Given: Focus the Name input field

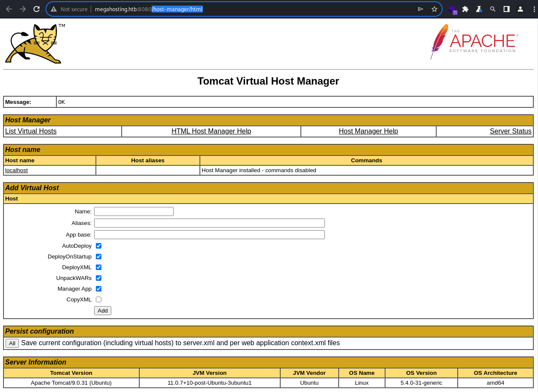Looking at the screenshot, I should click(134, 212).
